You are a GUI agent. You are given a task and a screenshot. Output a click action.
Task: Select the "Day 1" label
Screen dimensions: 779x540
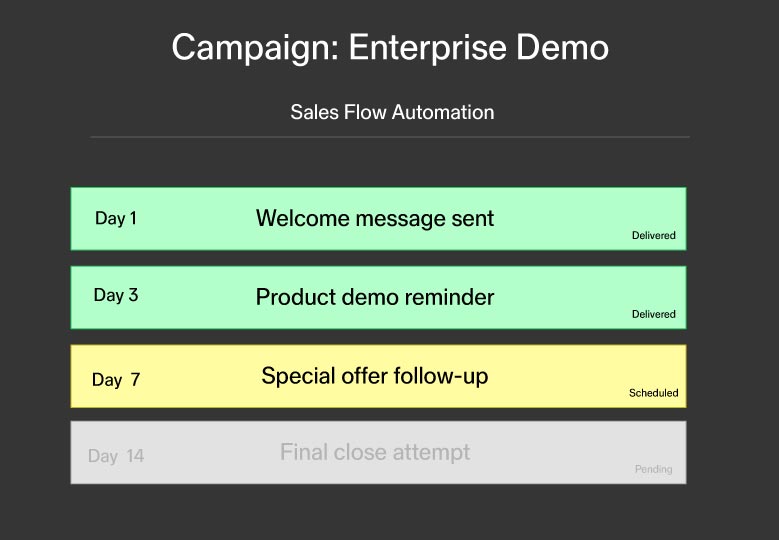point(116,218)
